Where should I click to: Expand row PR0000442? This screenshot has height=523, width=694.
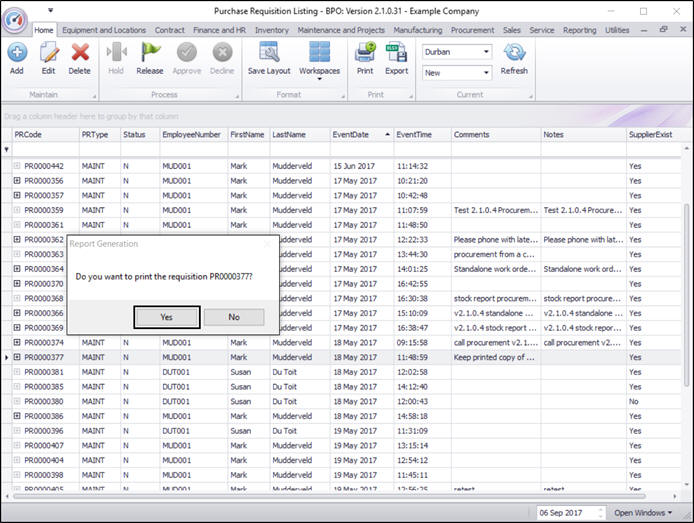17,166
